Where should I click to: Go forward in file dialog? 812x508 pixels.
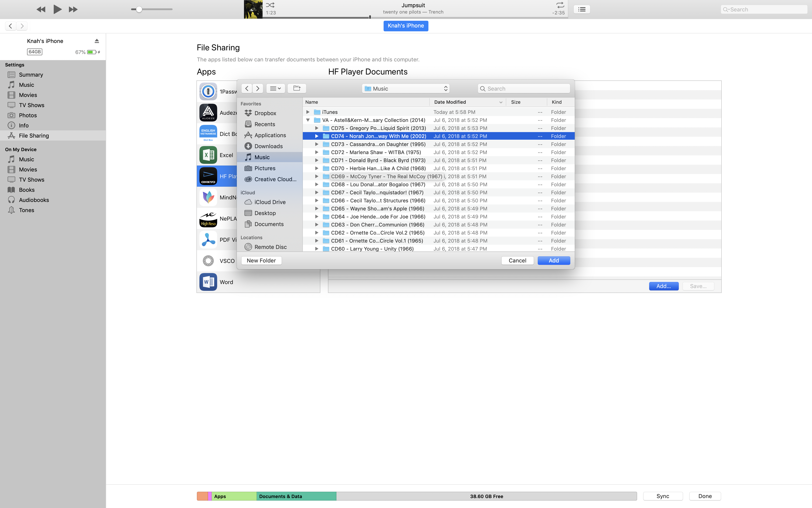258,88
